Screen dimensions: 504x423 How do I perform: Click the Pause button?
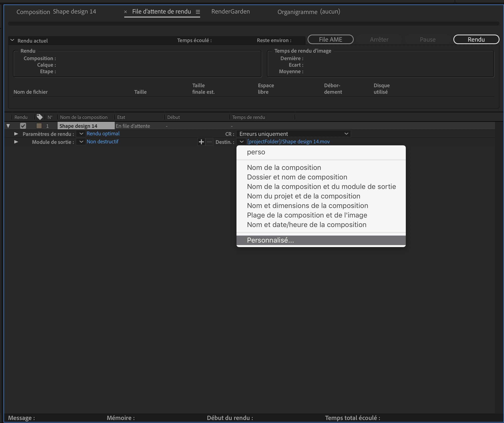[428, 39]
